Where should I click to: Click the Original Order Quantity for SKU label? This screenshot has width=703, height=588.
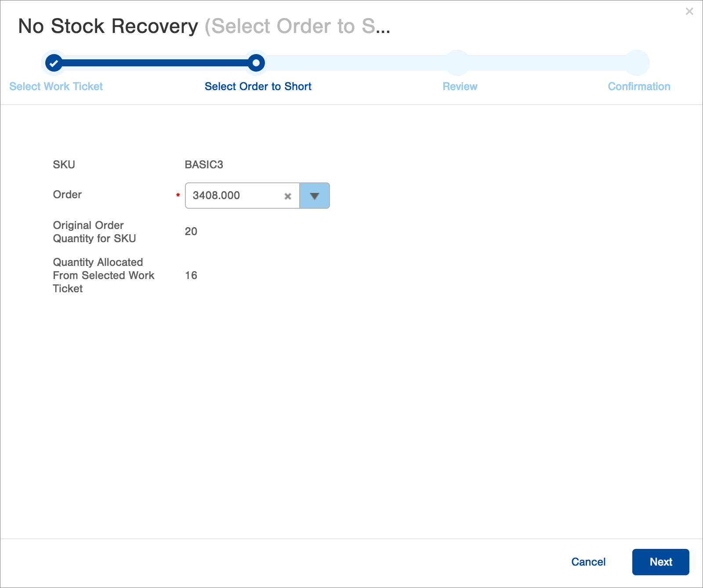[x=94, y=232]
